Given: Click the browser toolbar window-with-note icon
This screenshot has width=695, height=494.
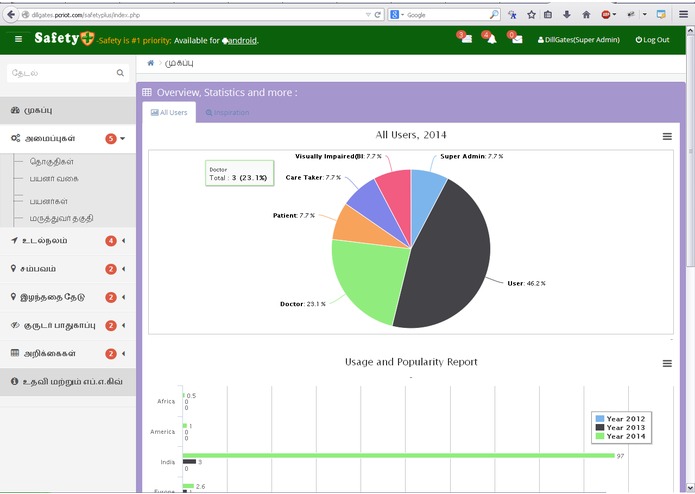Looking at the screenshot, I should [661, 15].
